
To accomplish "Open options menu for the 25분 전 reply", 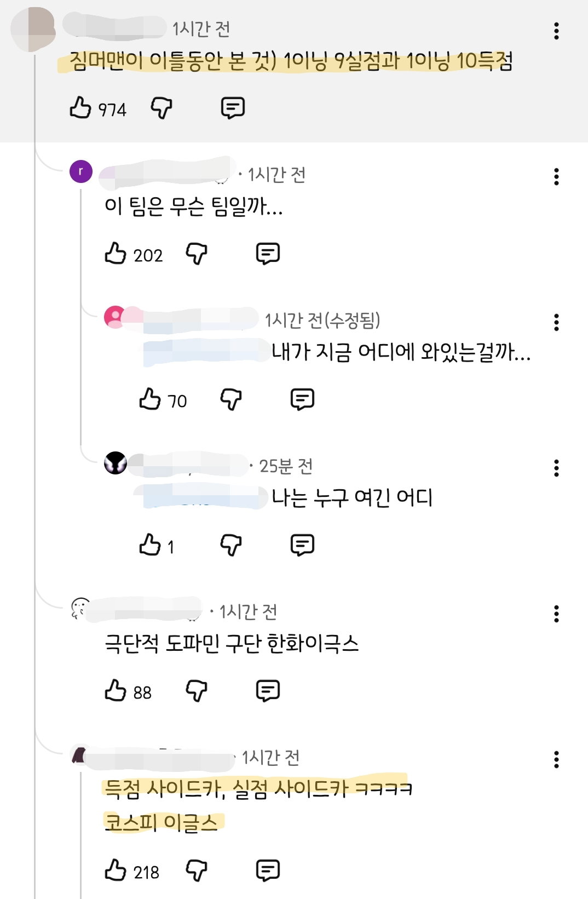I will coord(556,468).
